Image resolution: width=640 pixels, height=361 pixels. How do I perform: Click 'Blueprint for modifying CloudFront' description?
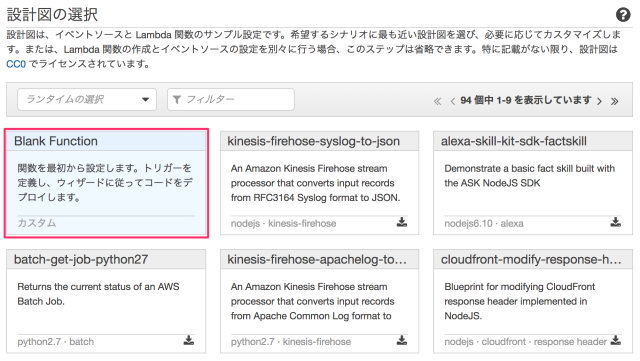[520, 301]
